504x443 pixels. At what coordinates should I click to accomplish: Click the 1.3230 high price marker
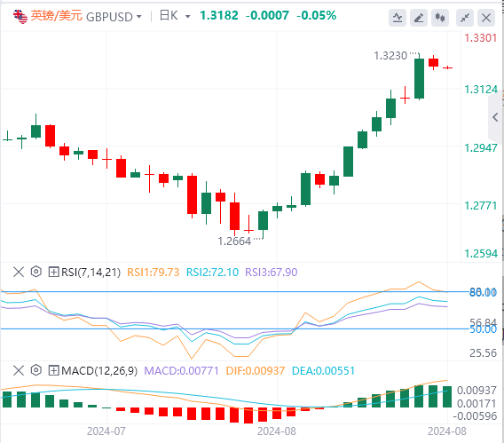[390, 56]
